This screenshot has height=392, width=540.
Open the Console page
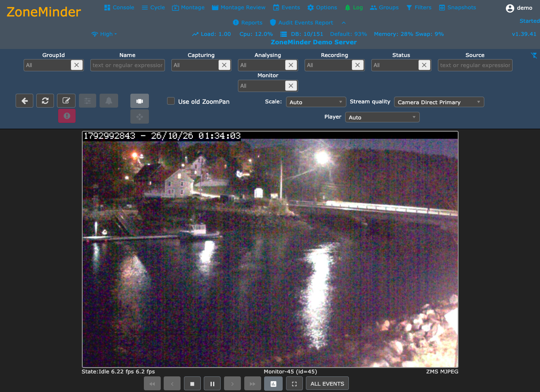119,8
